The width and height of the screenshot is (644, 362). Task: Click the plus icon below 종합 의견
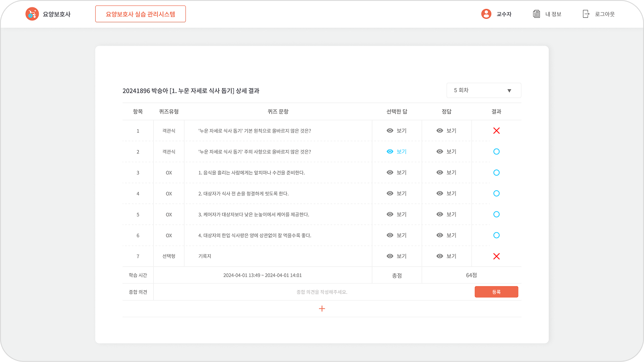[x=322, y=309]
